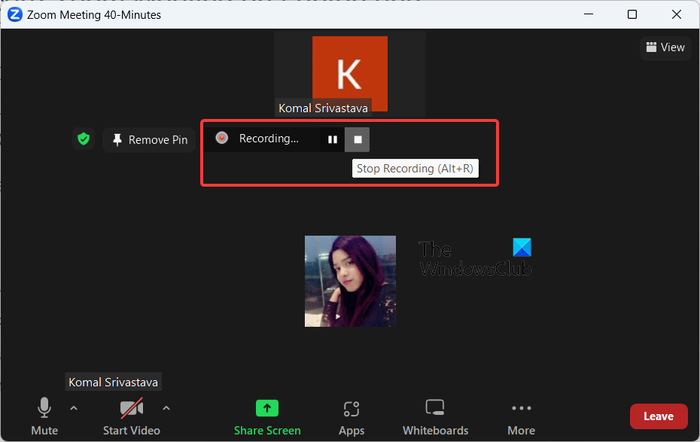
Task: Open the Apps panel
Action: 351,417
